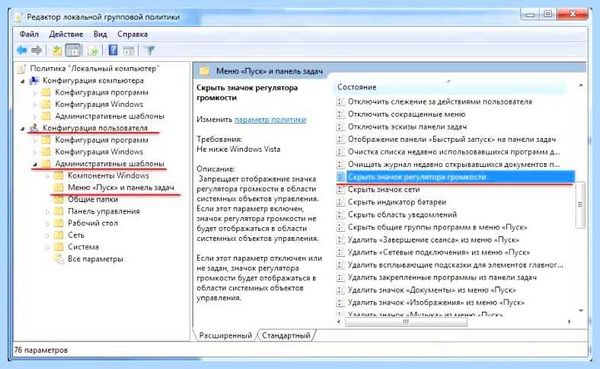Select policy Отключить слежение за действиями пользователя

[440, 101]
